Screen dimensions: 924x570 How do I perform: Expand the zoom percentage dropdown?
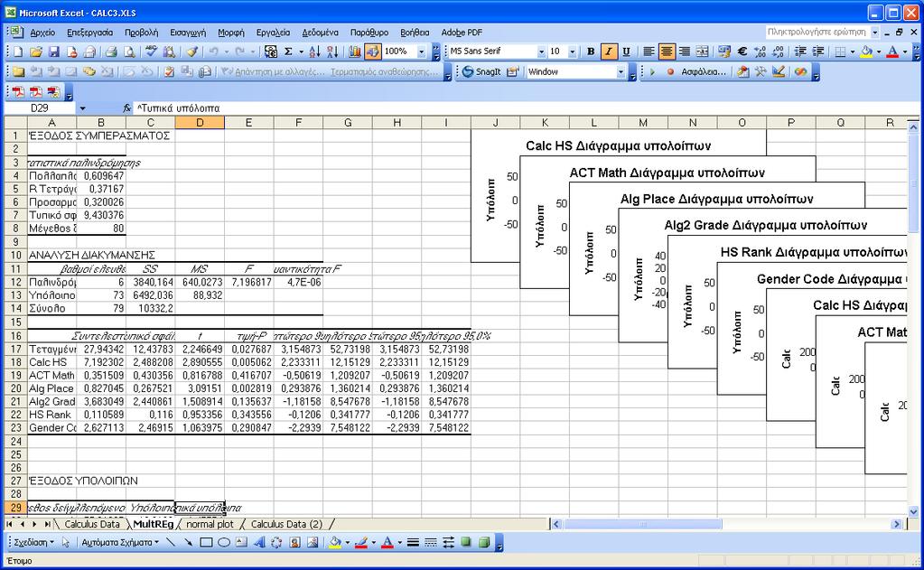coord(421,51)
